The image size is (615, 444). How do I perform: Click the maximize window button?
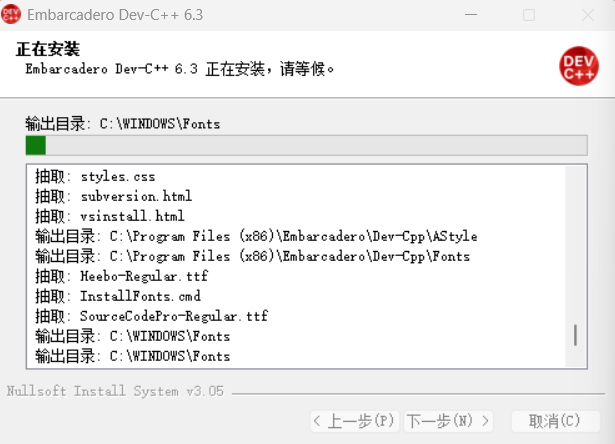[529, 15]
